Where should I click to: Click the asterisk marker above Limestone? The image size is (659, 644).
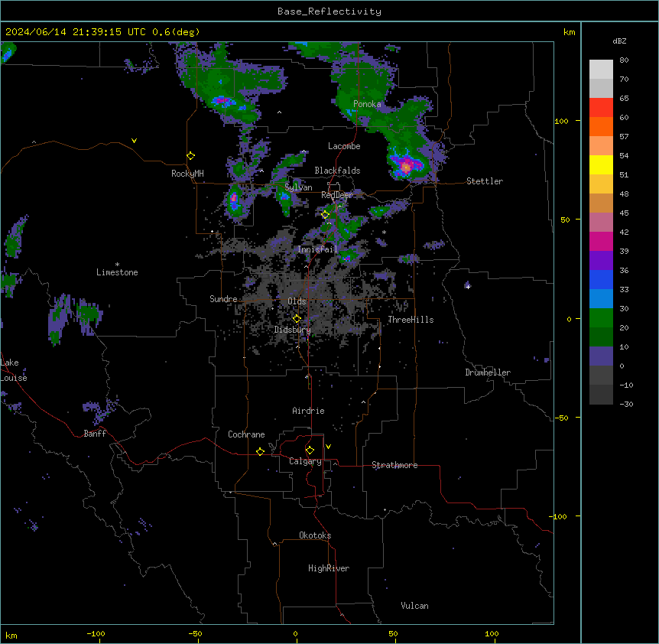click(x=117, y=265)
